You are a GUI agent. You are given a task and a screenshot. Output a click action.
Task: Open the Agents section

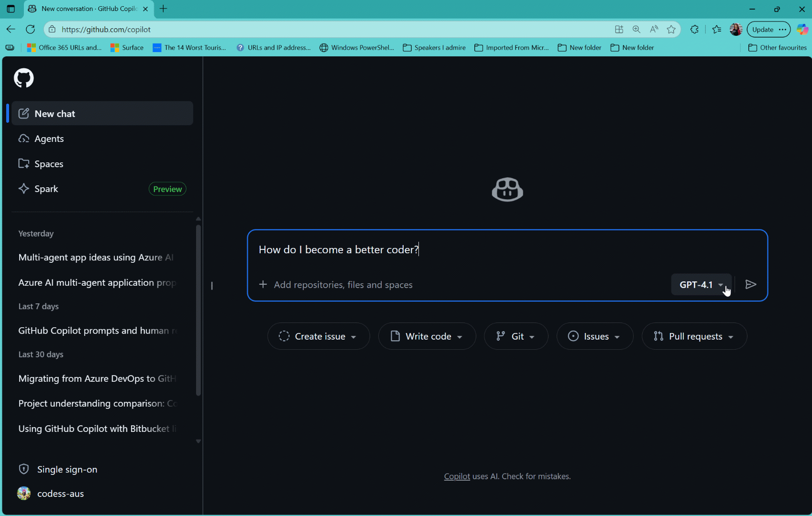[x=49, y=139]
